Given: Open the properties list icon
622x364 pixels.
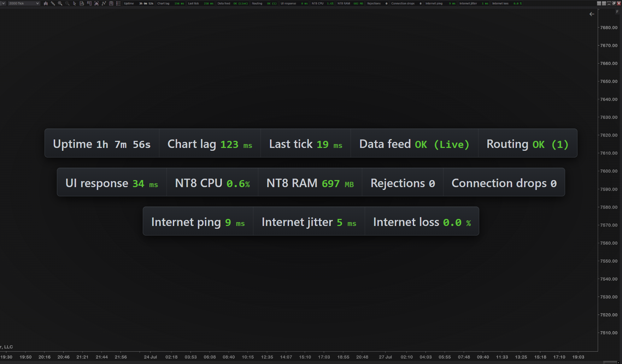Looking at the screenshot, I should click(118, 3).
